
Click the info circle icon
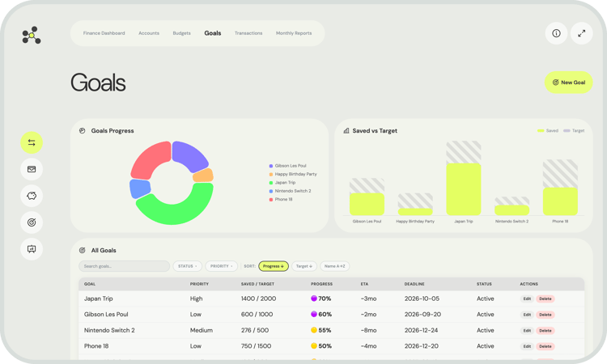click(x=556, y=34)
